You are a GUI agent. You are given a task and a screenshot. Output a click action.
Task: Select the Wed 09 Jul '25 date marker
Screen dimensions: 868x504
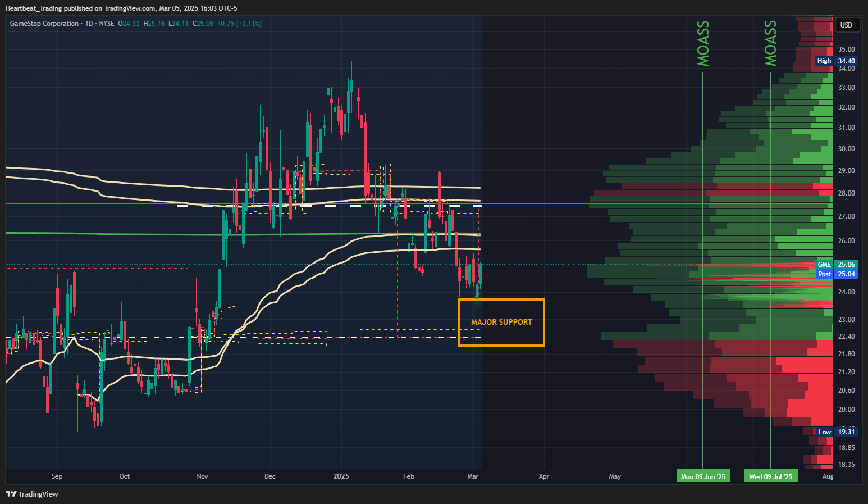coord(771,476)
